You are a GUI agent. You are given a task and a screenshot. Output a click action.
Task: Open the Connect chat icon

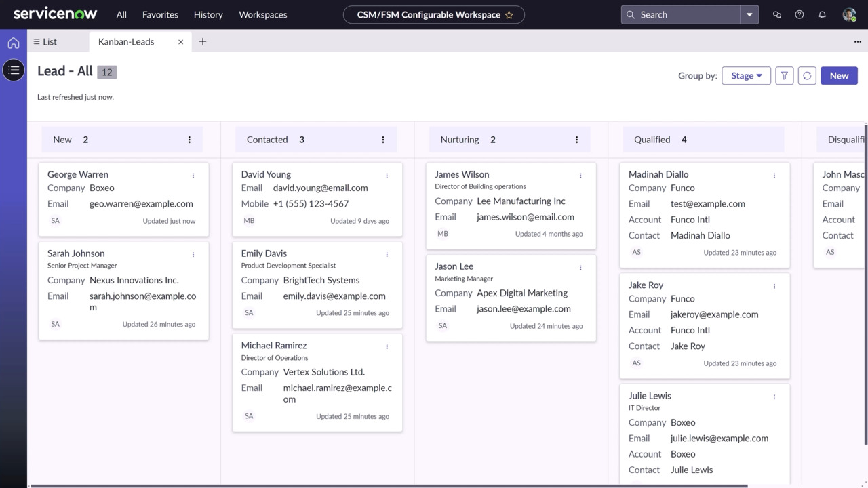[777, 14]
